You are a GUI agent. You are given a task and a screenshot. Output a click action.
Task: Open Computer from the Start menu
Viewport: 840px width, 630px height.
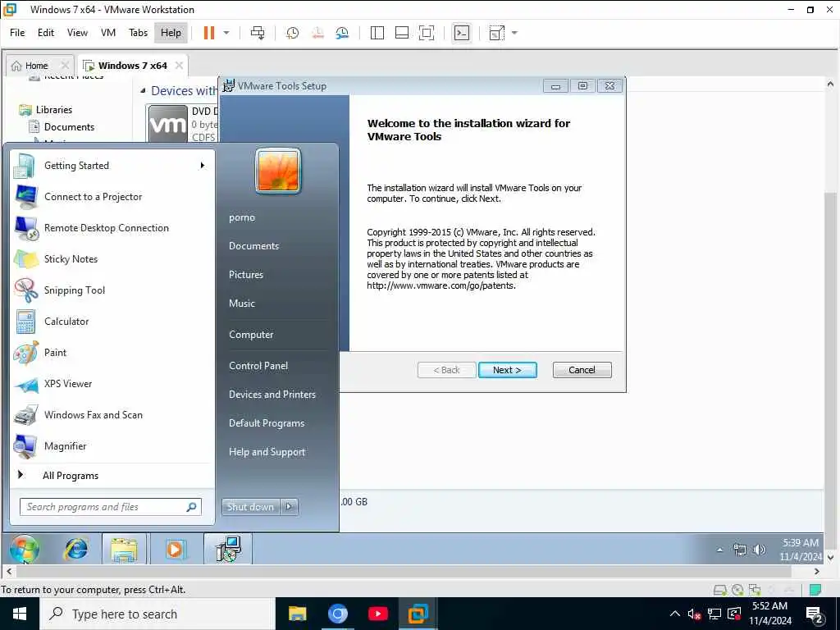tap(251, 335)
